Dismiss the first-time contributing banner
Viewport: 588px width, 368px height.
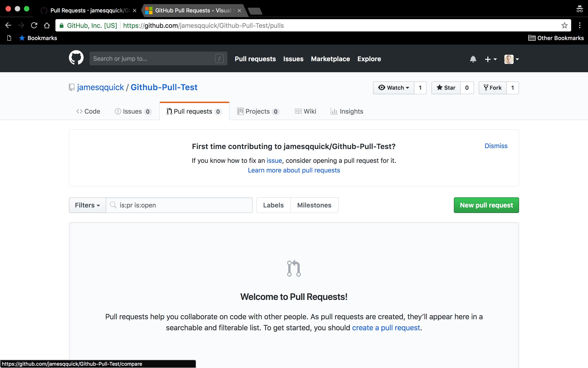496,146
